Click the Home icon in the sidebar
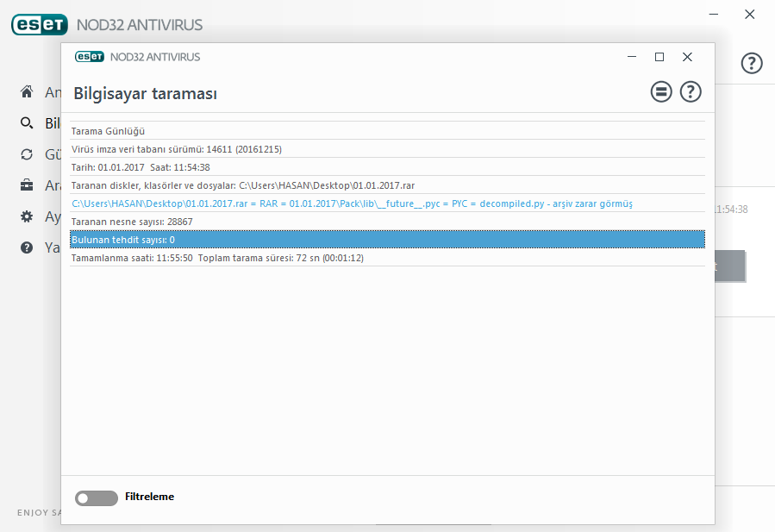Viewport: 775px width, 532px height. click(28, 92)
